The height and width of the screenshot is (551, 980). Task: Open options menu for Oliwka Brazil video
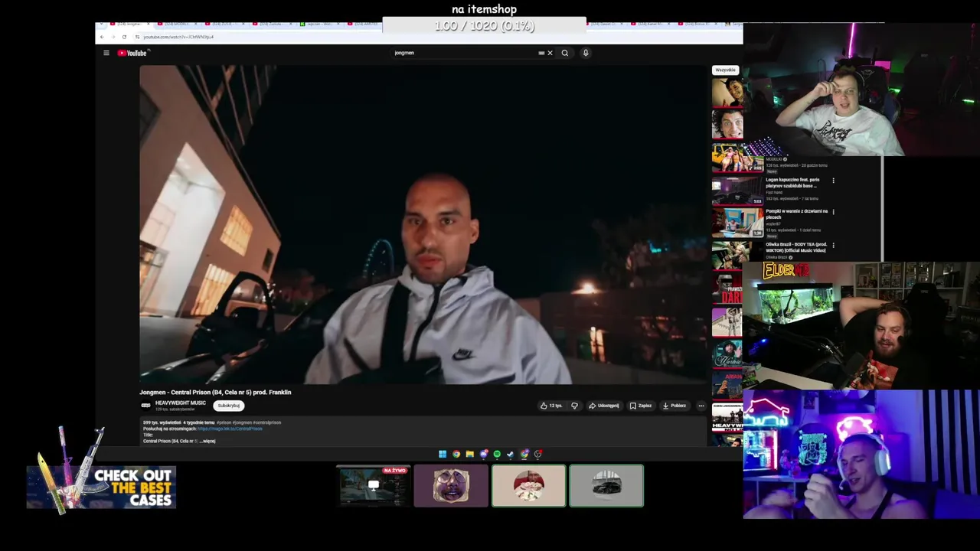pyautogui.click(x=833, y=246)
